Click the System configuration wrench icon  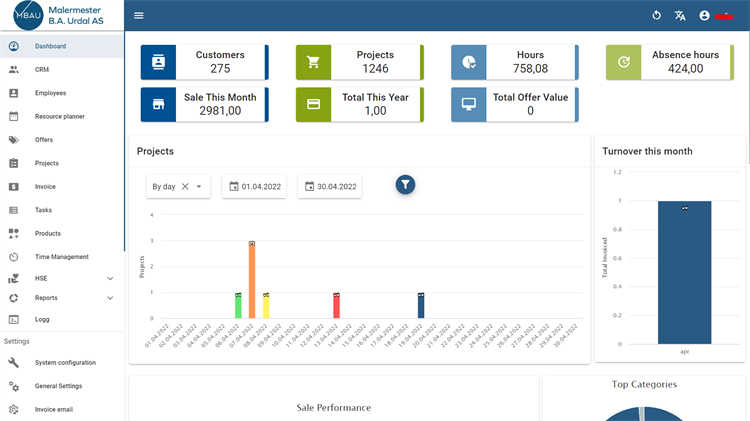(14, 363)
